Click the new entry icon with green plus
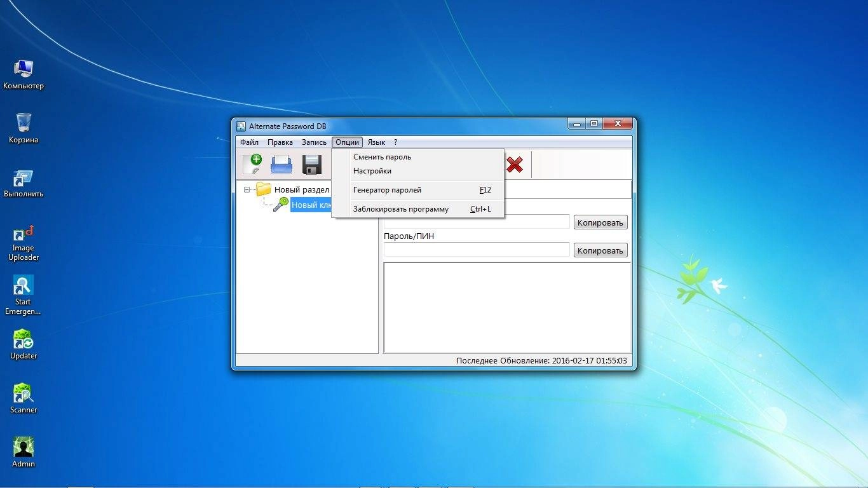The image size is (868, 488). pyautogui.click(x=252, y=165)
